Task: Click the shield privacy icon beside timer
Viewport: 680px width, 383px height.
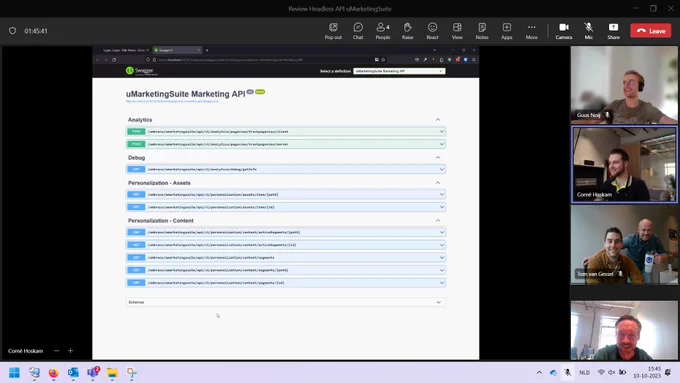Action: [x=13, y=31]
